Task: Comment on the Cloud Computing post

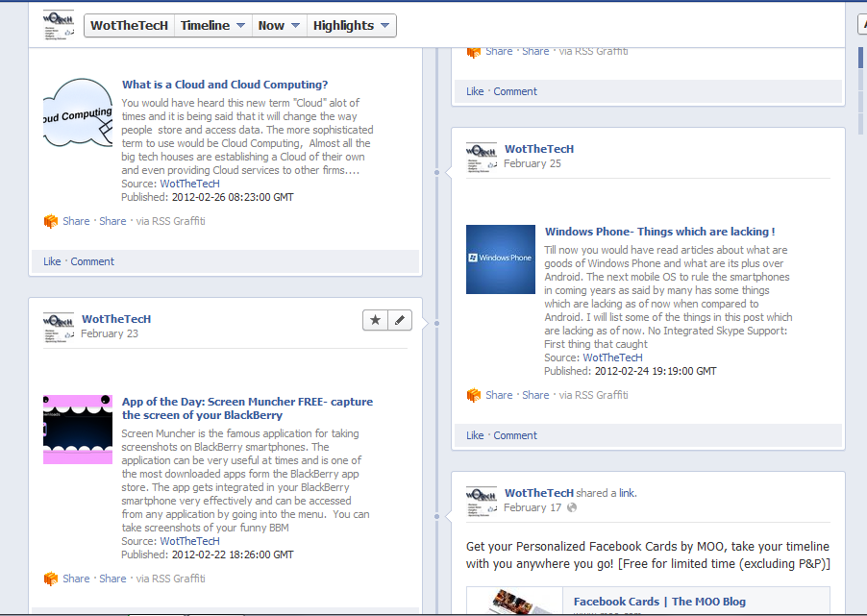Action: pyautogui.click(x=92, y=261)
